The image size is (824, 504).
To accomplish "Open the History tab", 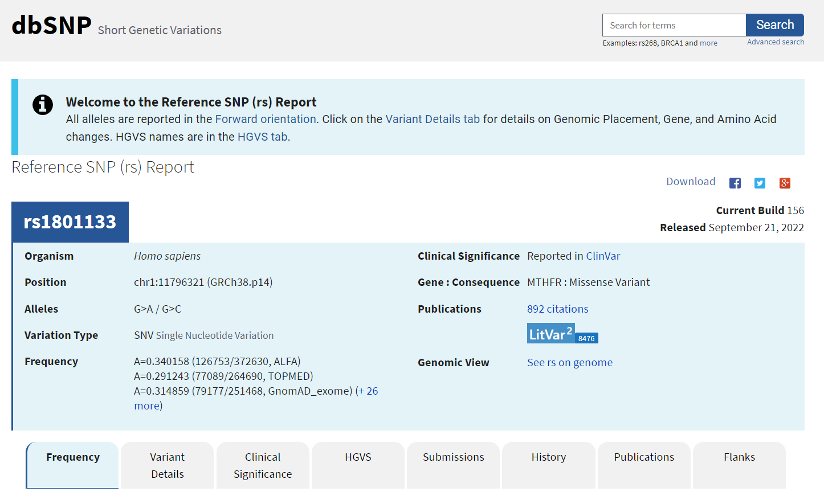I will (x=548, y=457).
